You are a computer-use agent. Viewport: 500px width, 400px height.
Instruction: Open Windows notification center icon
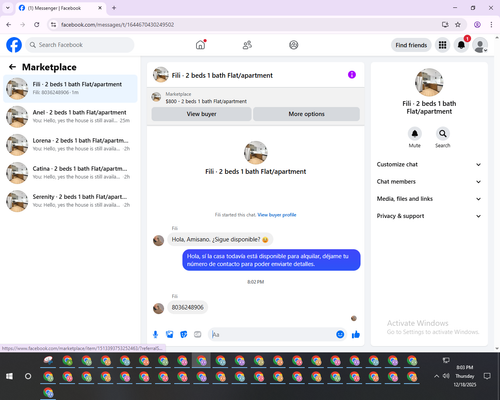pyautogui.click(x=487, y=376)
